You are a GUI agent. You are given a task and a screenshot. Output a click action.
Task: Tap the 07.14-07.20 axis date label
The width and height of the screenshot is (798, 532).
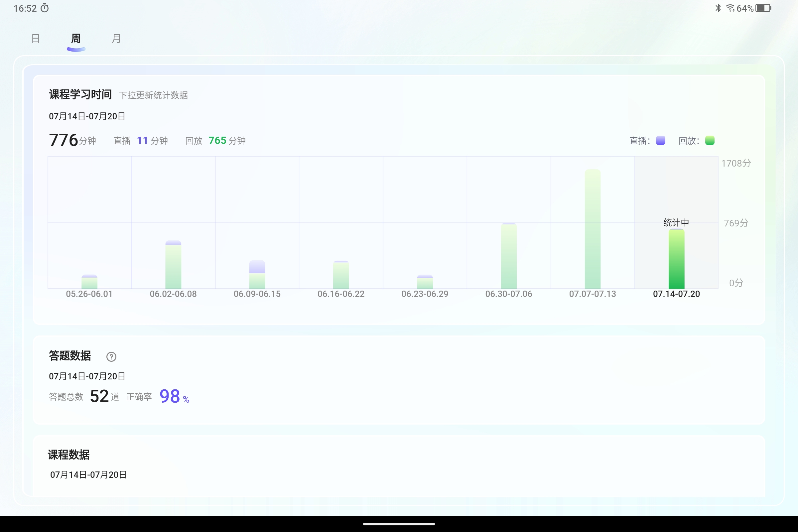point(677,294)
